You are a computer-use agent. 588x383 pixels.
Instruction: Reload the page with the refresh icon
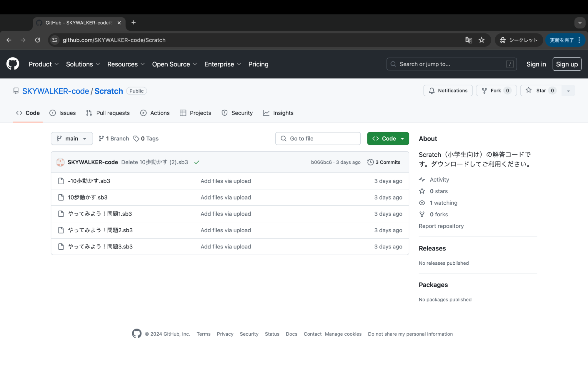38,40
